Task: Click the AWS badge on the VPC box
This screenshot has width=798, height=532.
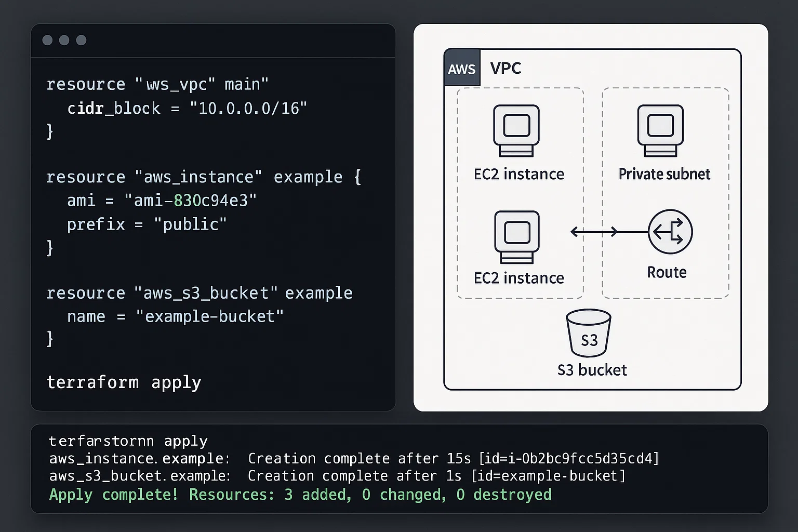Action: point(462,68)
